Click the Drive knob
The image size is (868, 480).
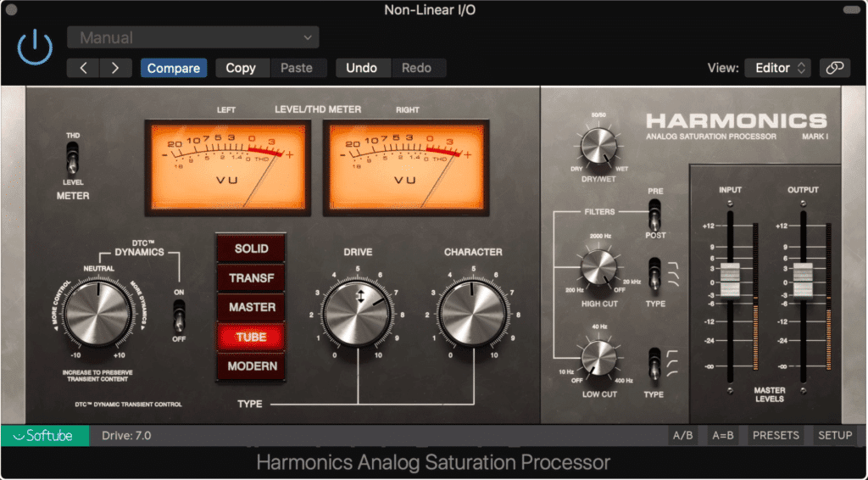click(x=358, y=313)
